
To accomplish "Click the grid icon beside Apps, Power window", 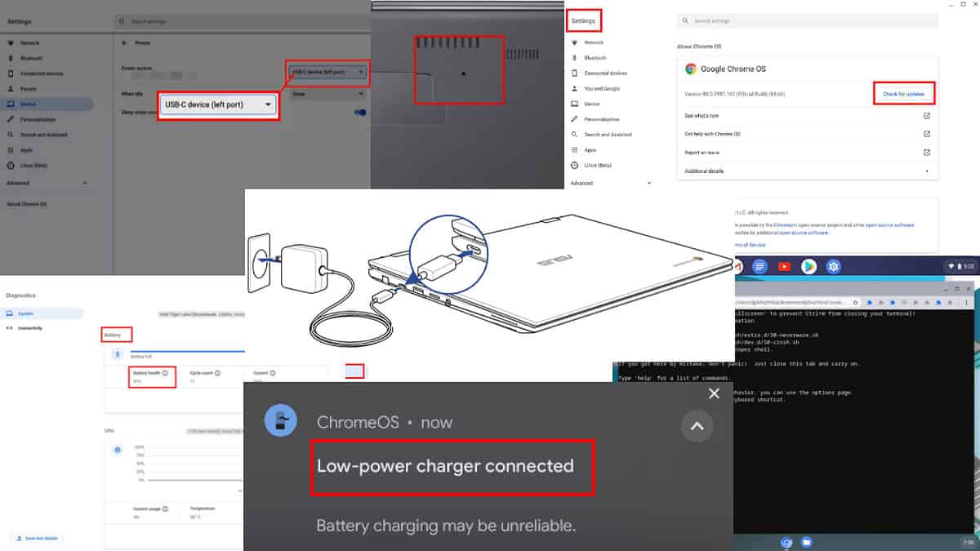I will point(11,150).
